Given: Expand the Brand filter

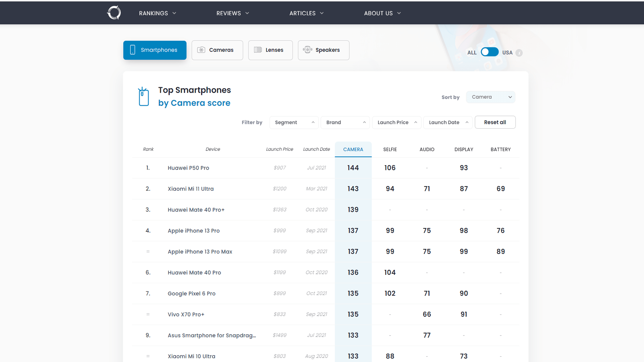Looking at the screenshot, I should (x=345, y=122).
